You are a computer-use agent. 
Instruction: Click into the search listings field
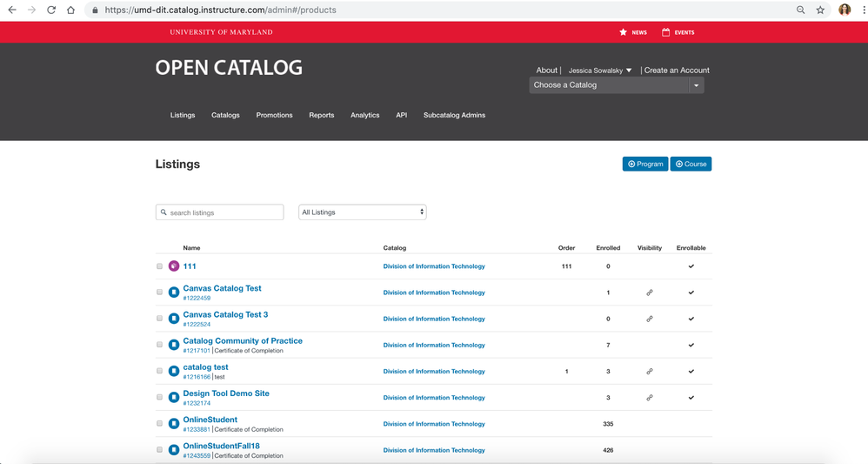coord(220,212)
